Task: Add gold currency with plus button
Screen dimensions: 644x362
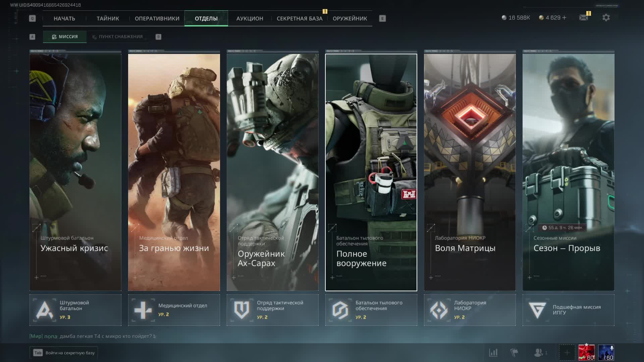Action: pyautogui.click(x=564, y=18)
